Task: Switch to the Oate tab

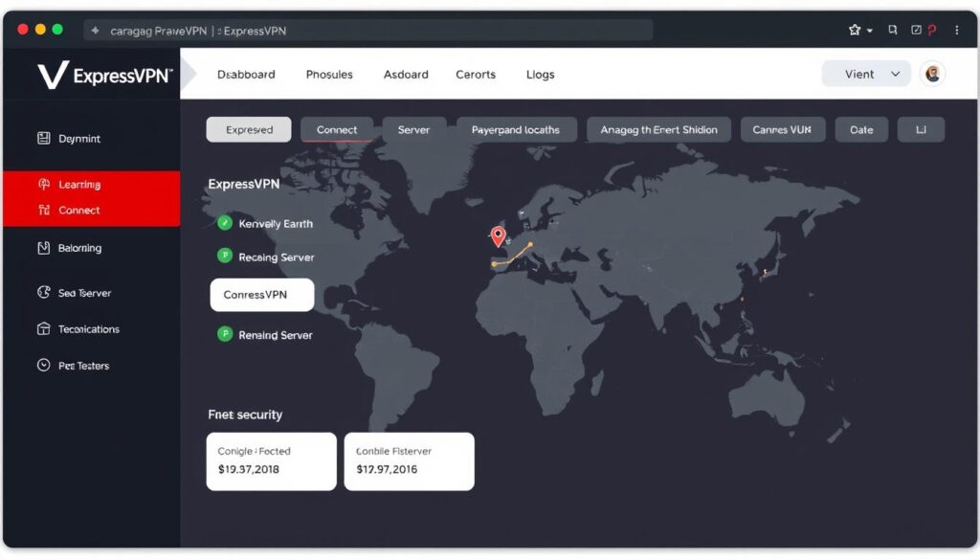Action: point(861,129)
